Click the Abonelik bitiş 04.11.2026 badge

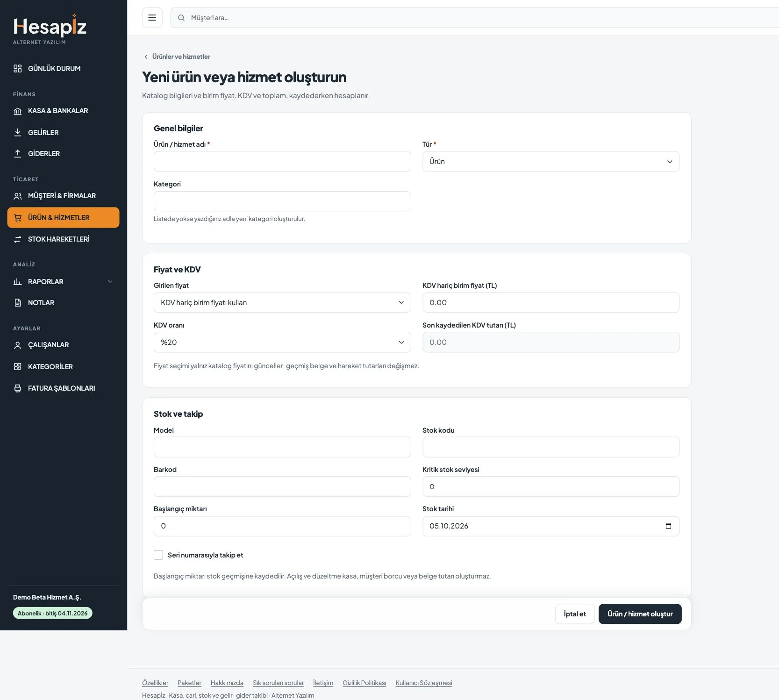pos(53,613)
